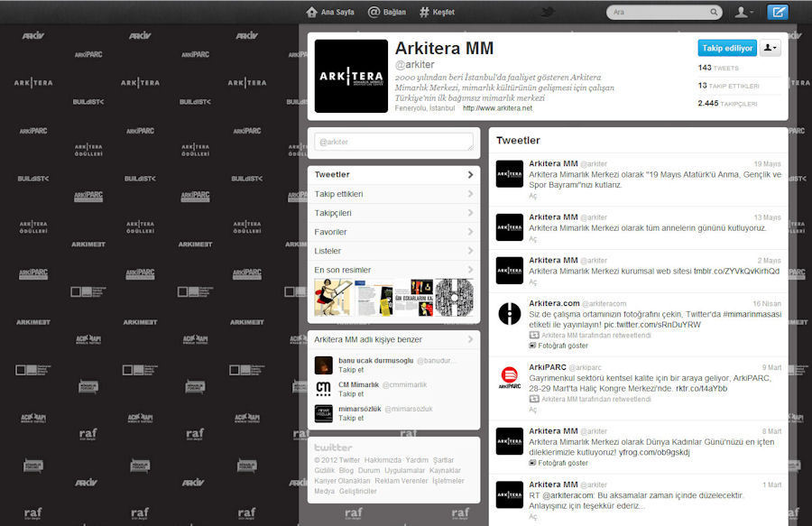The image size is (812, 526).
Task: Open 143 Tweets count
Action: (718, 68)
